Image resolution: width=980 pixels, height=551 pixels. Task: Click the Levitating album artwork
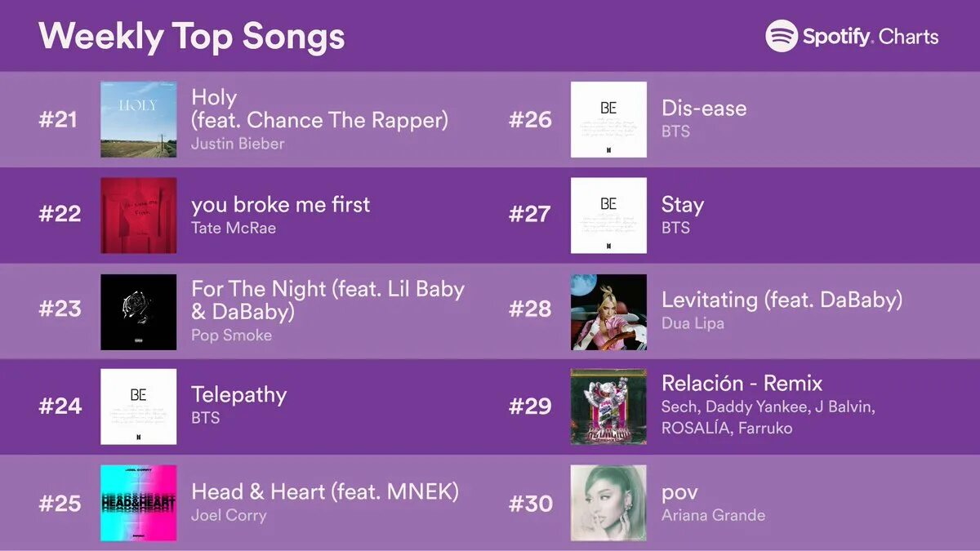point(608,312)
